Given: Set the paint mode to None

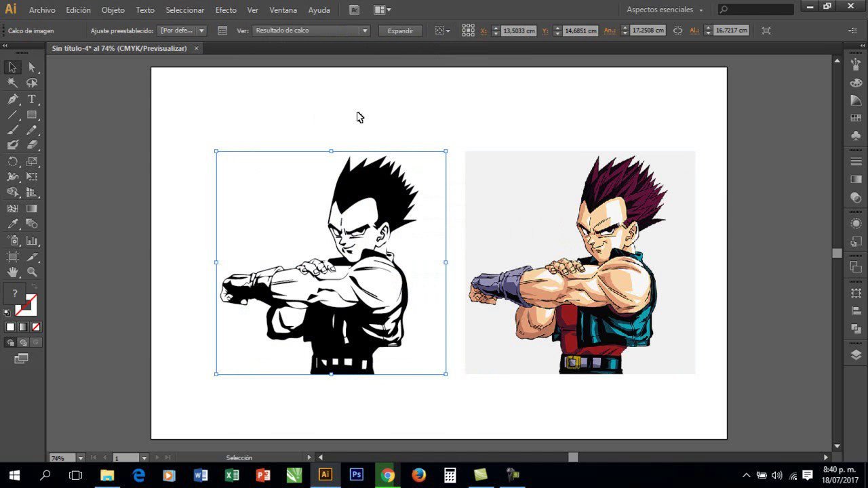Looking at the screenshot, I should (x=36, y=327).
